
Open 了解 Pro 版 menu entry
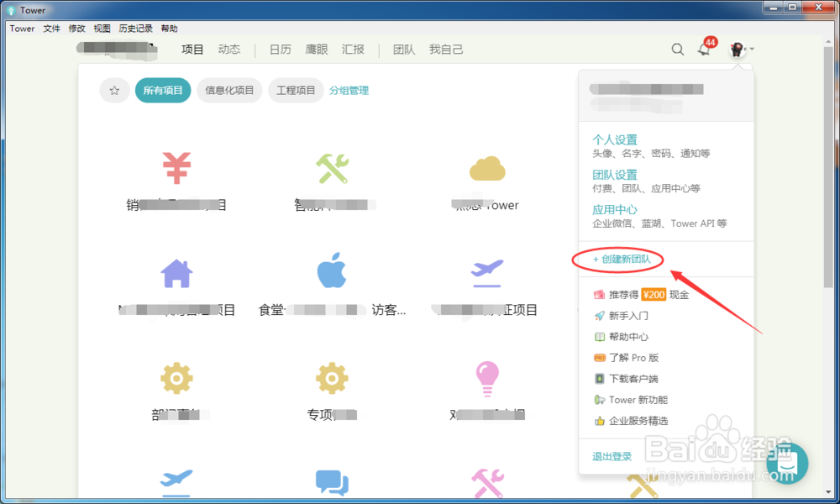[x=627, y=358]
